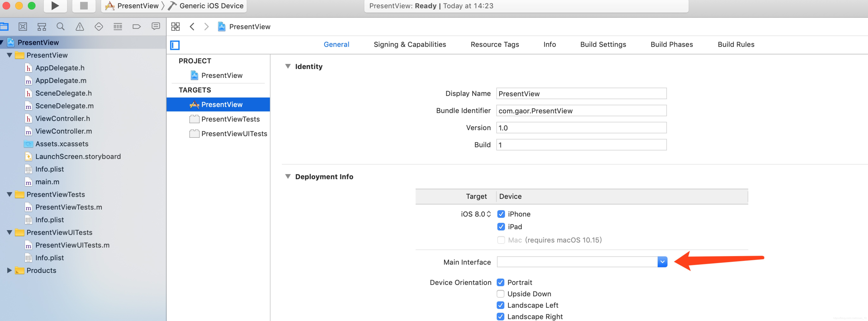Viewport: 868px width, 321px height.
Task: Toggle iPad deployment target checkbox
Action: pos(501,226)
